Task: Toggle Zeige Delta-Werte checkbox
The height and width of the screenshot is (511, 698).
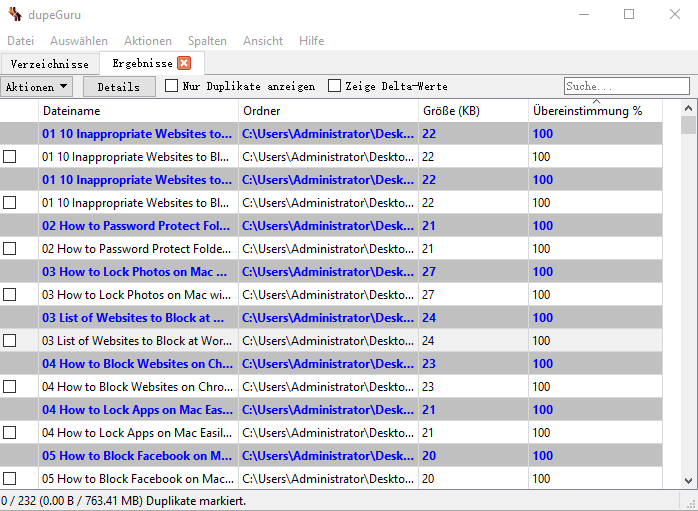Action: (335, 86)
